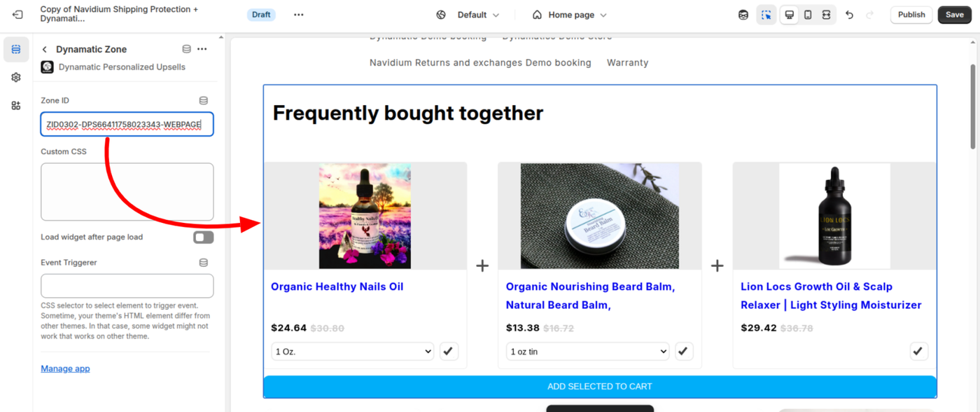Image resolution: width=980 pixels, height=412 pixels.
Task: Open Organic Healthy Nails Oil product link
Action: click(x=337, y=287)
